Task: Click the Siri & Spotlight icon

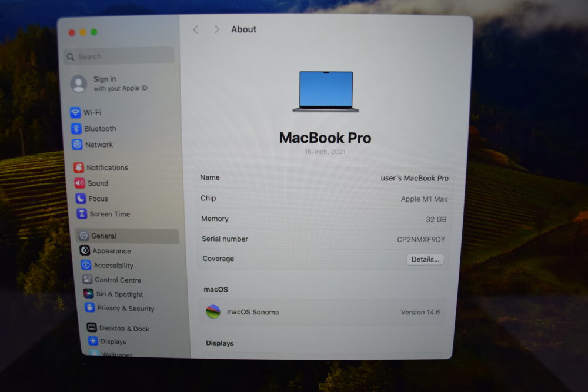Action: point(89,293)
